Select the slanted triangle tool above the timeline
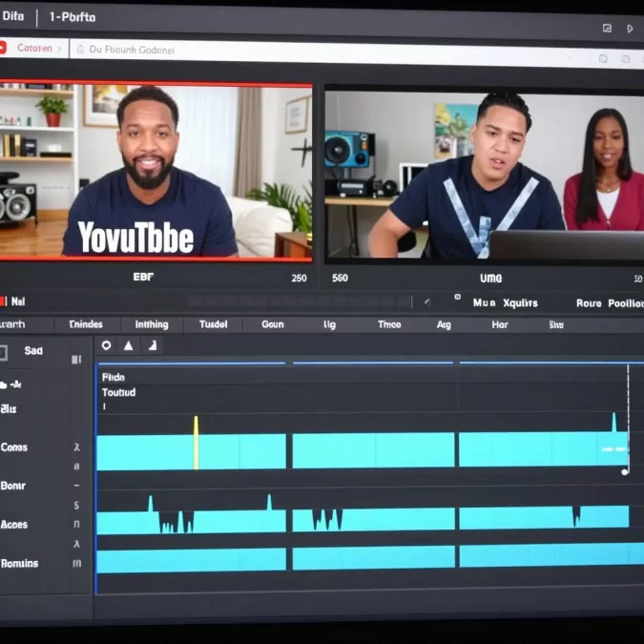 153,345
